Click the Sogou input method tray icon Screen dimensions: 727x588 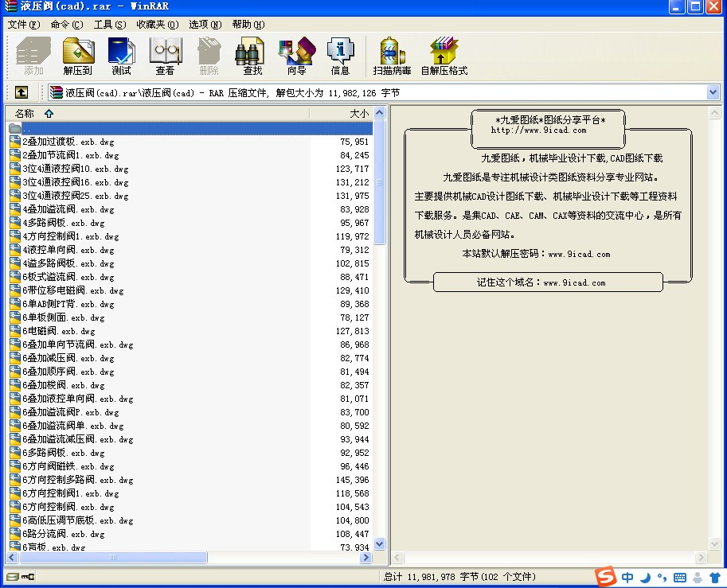607,577
